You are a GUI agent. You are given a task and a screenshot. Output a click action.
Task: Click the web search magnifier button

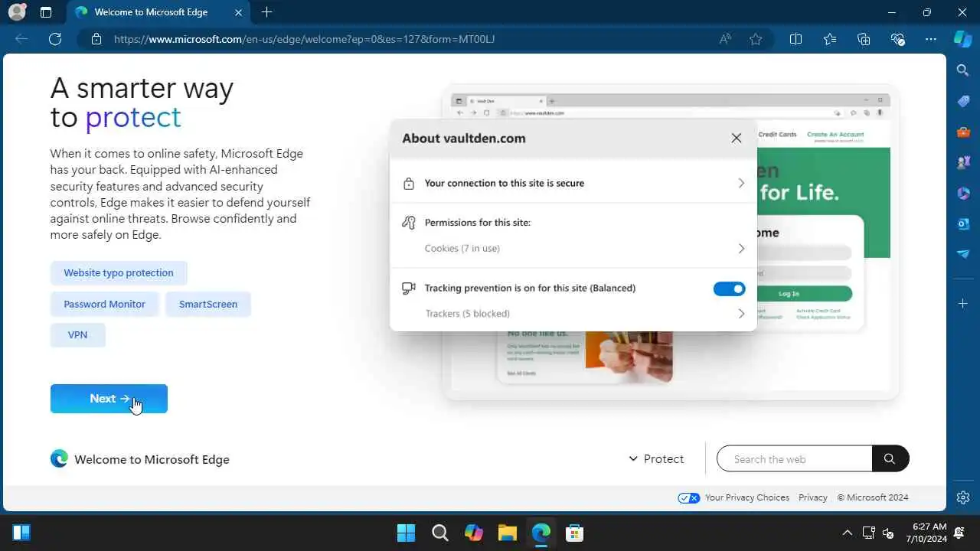pyautogui.click(x=890, y=459)
